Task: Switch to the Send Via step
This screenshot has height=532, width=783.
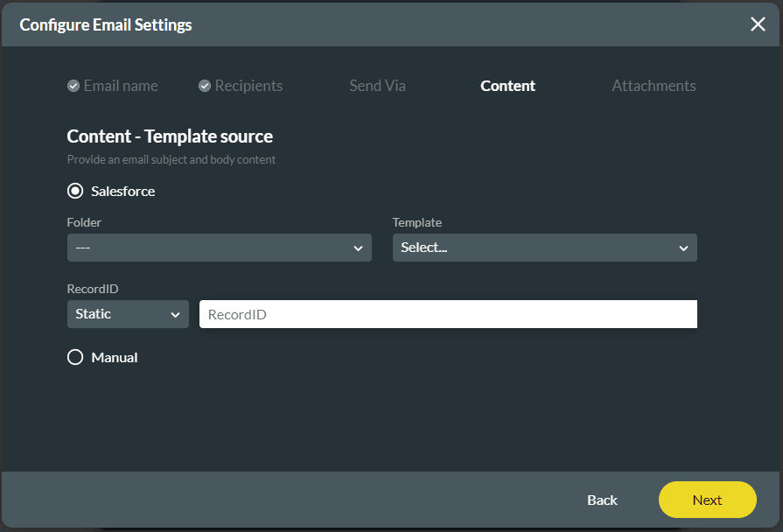Action: coord(377,86)
